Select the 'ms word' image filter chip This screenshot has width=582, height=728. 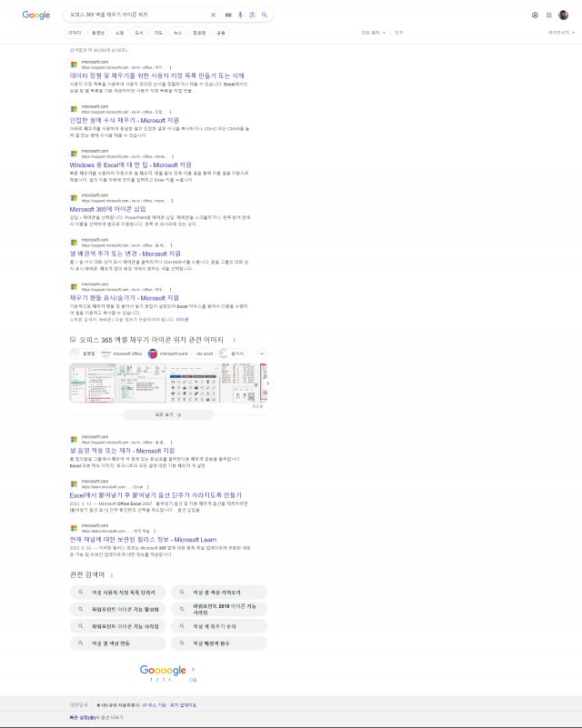click(x=205, y=354)
